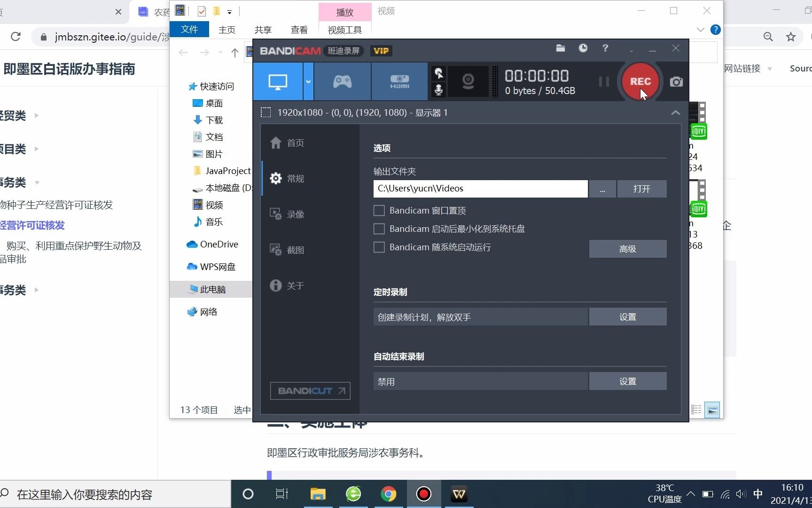Screen dimensions: 812x508
Task: Reload the Chrome page
Action: 16,37
